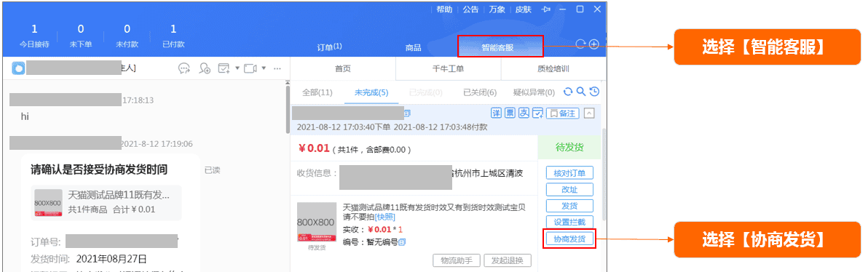The image size is (868, 272).
Task: Switch to the 智能客服 tab
Action: 500,47
